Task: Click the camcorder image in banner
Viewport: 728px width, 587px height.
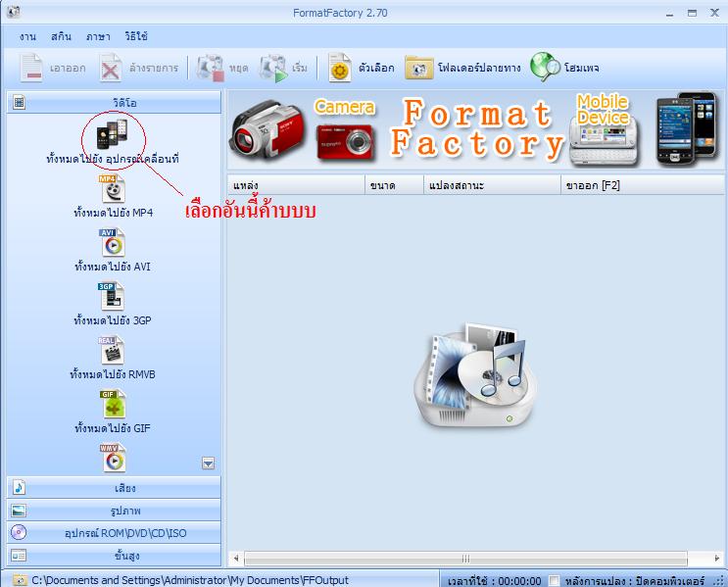Action: pos(269,129)
